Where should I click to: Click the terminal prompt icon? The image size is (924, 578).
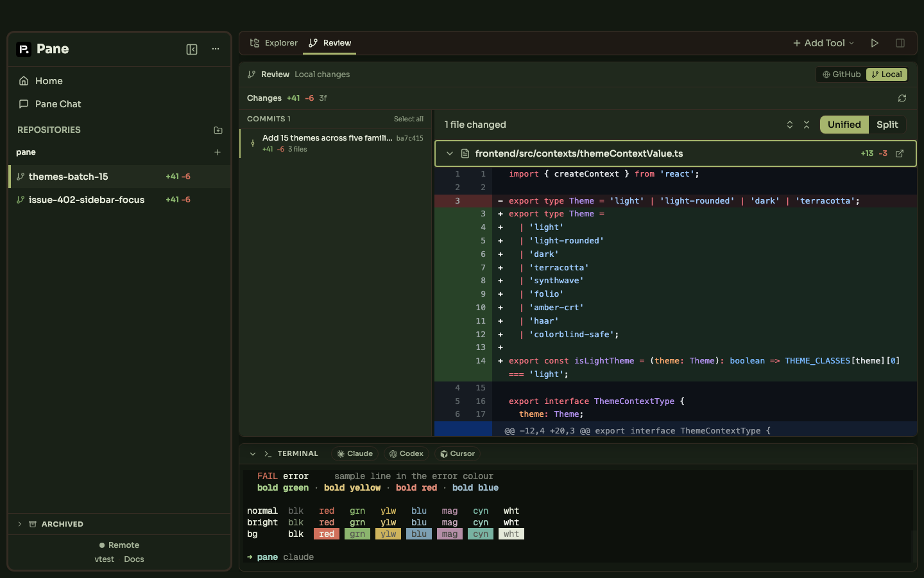268,454
